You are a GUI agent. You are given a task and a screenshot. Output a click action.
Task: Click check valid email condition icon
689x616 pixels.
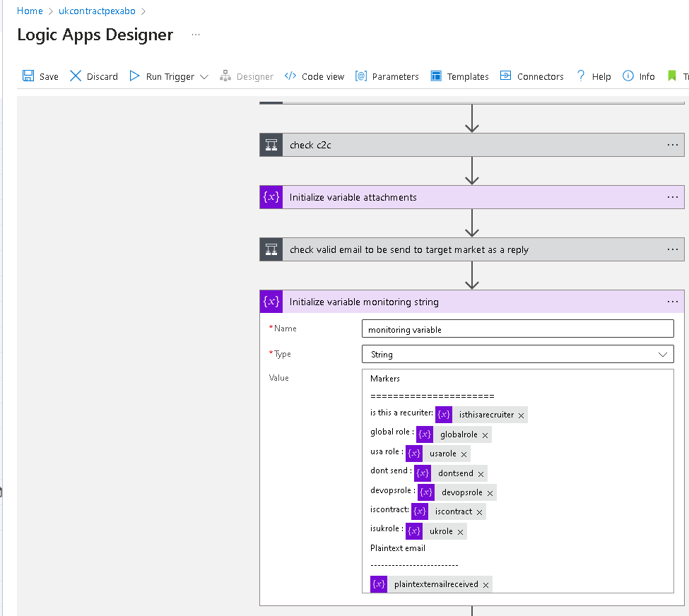coord(271,249)
